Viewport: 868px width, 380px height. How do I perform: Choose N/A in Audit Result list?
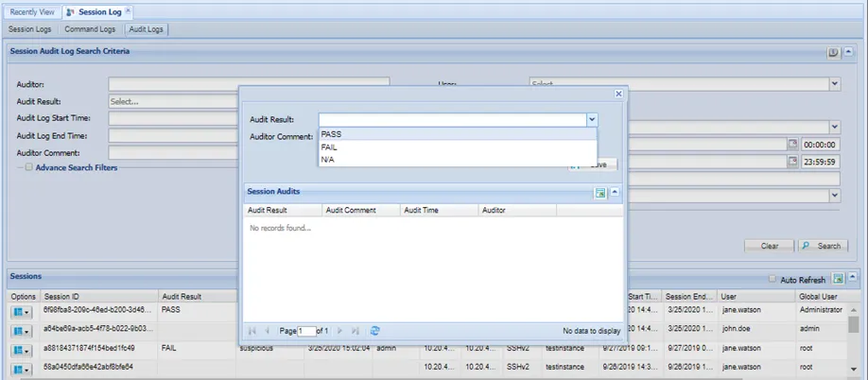458,160
